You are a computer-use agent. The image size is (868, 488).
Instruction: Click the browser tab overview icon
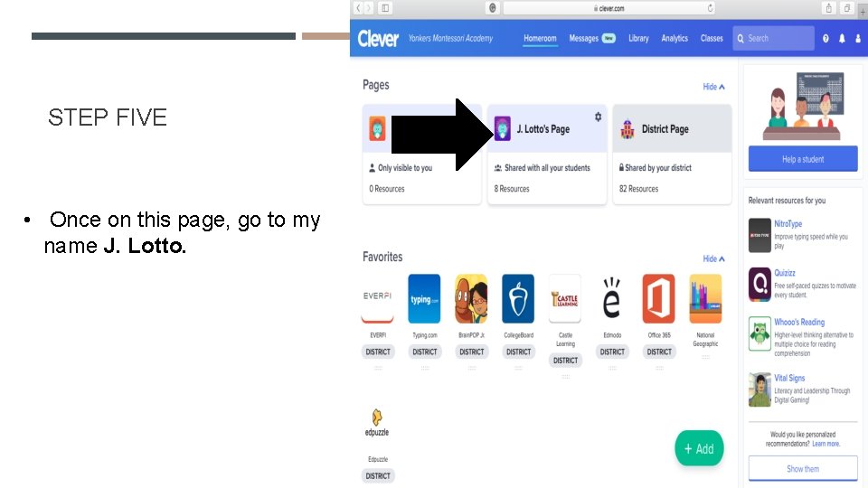pyautogui.click(x=847, y=8)
